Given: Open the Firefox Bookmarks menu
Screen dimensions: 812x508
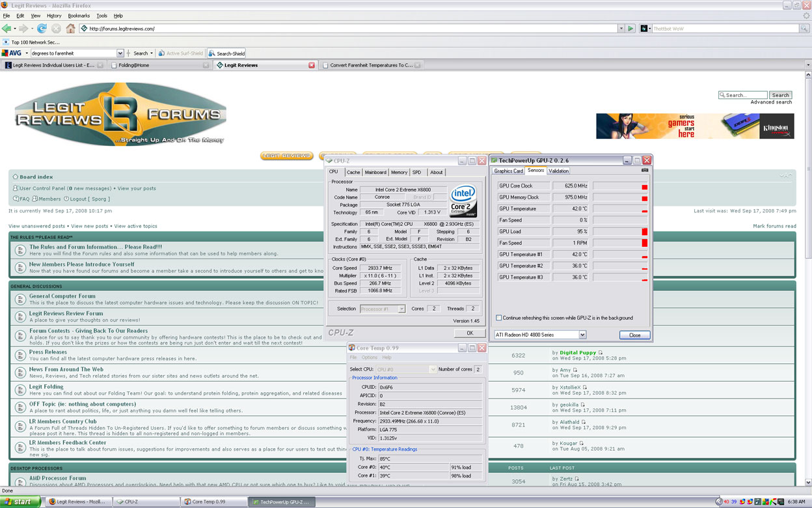Looking at the screenshot, I should [79, 16].
